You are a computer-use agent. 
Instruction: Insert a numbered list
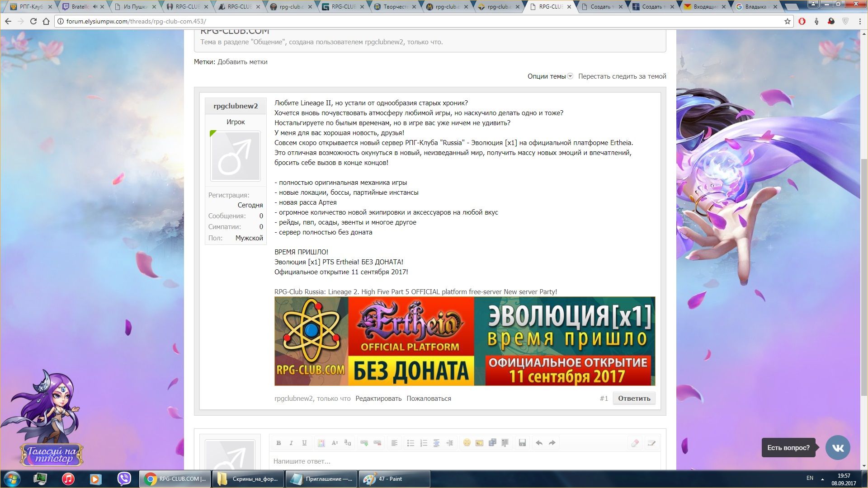424,443
